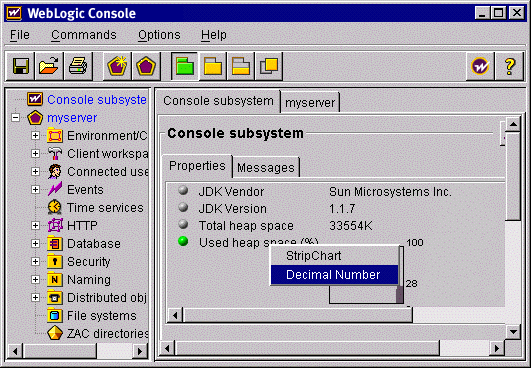Image resolution: width=531 pixels, height=368 pixels.
Task: Click the Save floppy disk toolbar icon
Action: pyautogui.click(x=20, y=66)
